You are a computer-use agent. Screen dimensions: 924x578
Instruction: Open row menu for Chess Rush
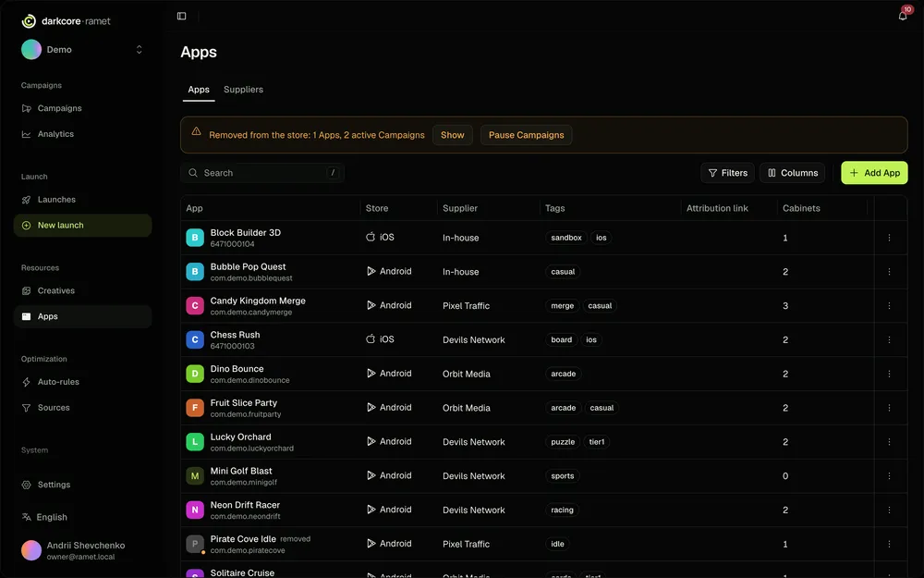[889, 339]
